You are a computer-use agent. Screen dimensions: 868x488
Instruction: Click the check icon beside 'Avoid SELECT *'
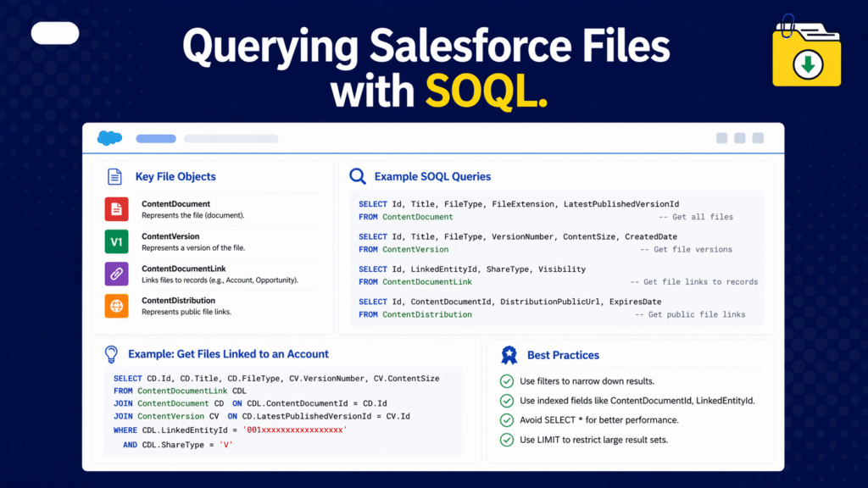pos(507,420)
